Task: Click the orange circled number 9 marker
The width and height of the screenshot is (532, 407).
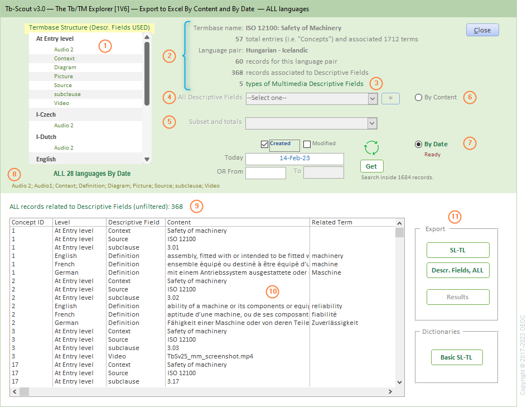Action: (196, 206)
